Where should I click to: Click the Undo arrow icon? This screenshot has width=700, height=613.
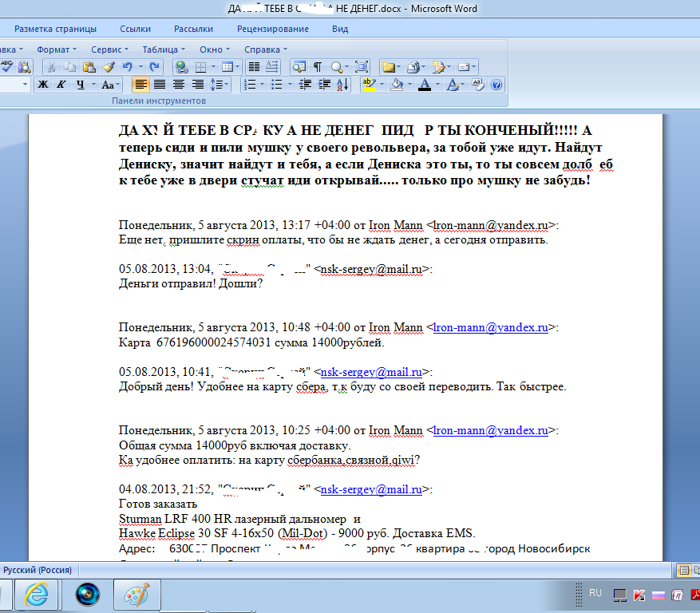(x=126, y=67)
